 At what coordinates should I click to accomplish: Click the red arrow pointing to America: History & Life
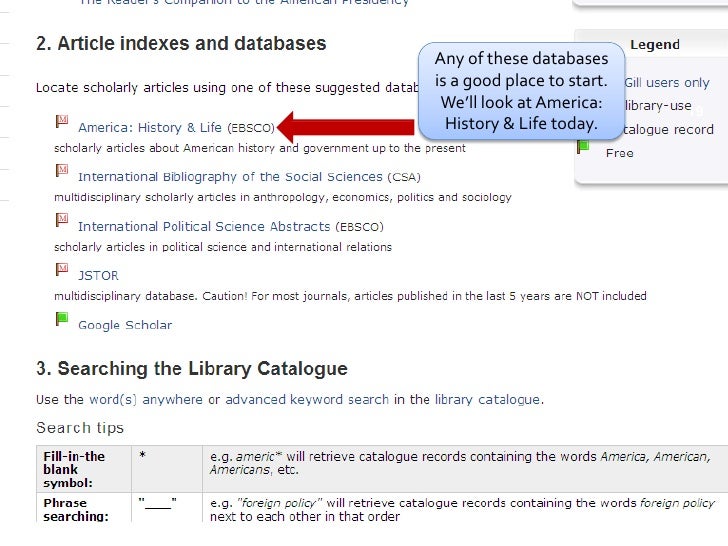point(345,127)
